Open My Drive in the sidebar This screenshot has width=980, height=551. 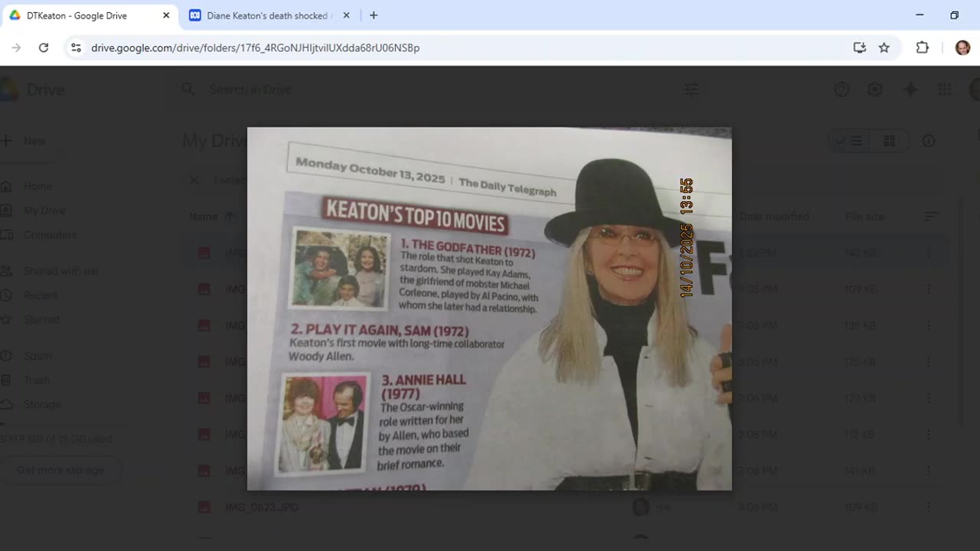(x=44, y=210)
